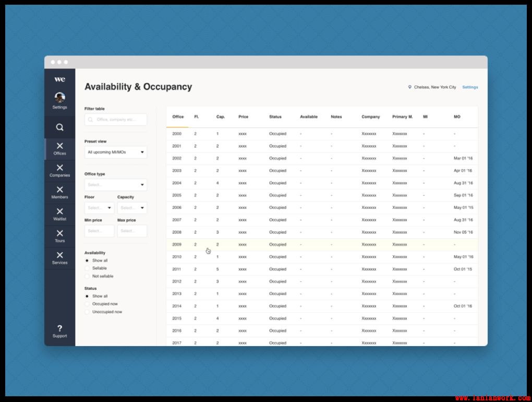Select Occupied now status filter
This screenshot has width=532, height=402.
[87, 304]
